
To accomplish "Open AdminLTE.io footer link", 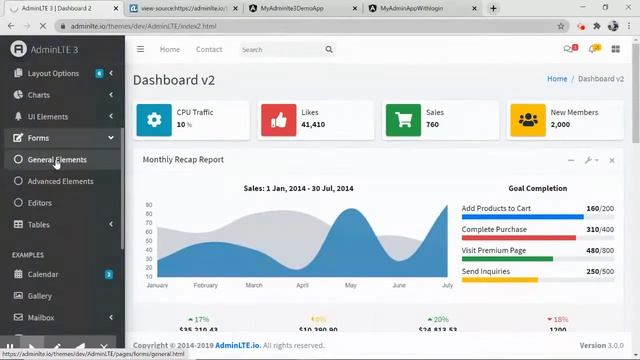I will click(238, 345).
